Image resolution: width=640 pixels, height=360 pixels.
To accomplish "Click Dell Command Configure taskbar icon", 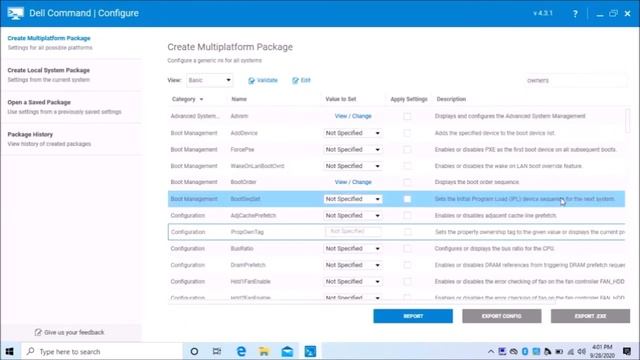I will click(x=310, y=351).
